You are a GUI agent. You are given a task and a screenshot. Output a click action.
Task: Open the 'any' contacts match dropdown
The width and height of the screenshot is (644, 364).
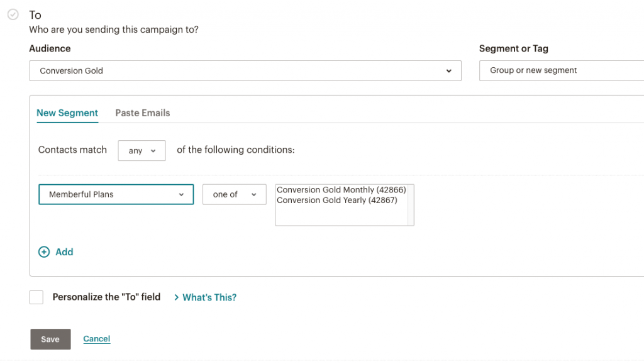[x=142, y=151]
